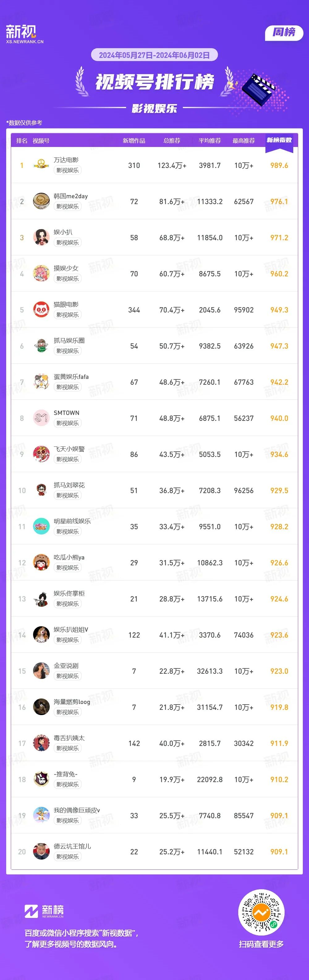This screenshot has width=309, height=980.
Task: Click the 新增作品 column header
Action: click(x=134, y=141)
